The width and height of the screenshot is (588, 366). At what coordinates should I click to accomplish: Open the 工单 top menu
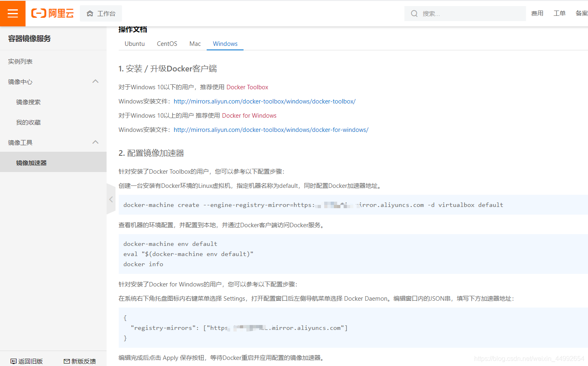coord(560,13)
